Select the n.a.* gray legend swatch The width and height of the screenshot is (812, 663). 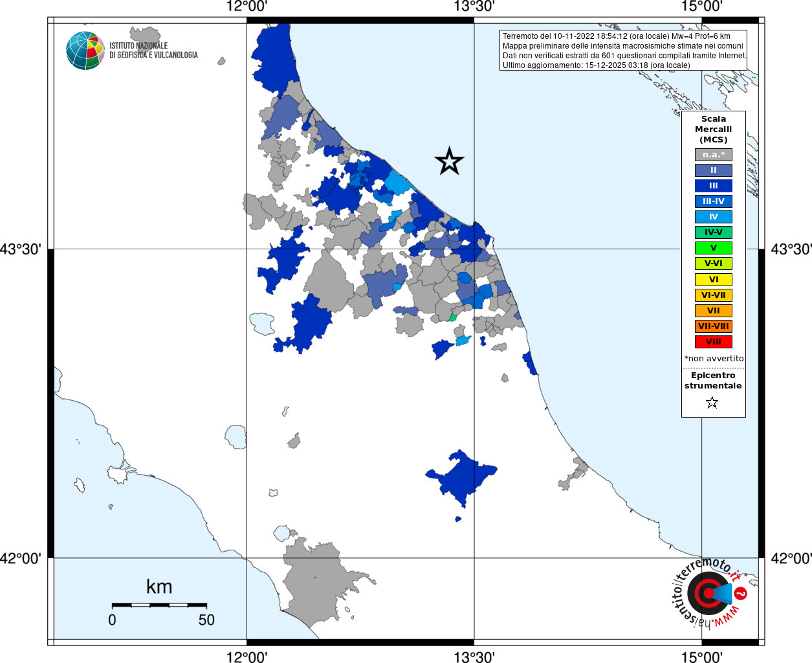[x=714, y=155]
